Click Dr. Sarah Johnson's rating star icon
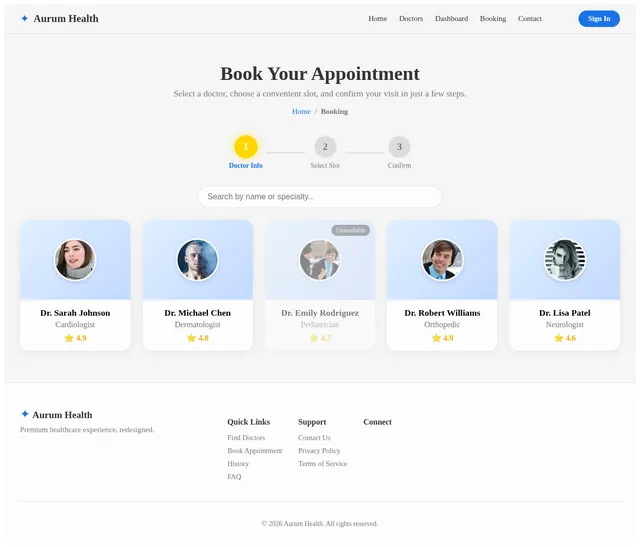The height and width of the screenshot is (547, 640). (x=69, y=338)
